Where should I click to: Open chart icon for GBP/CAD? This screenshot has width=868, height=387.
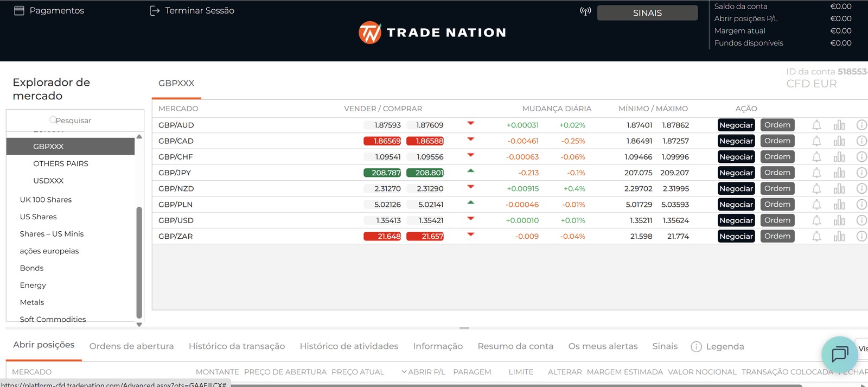[839, 141]
